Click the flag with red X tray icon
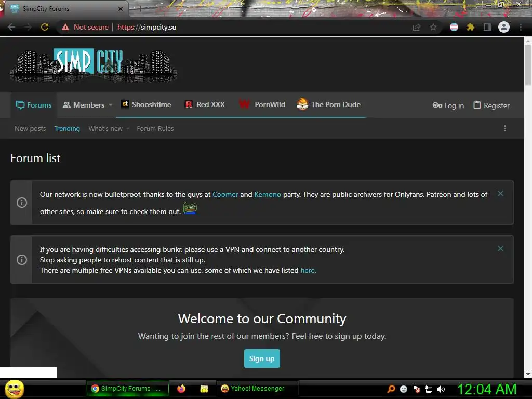 (416, 389)
